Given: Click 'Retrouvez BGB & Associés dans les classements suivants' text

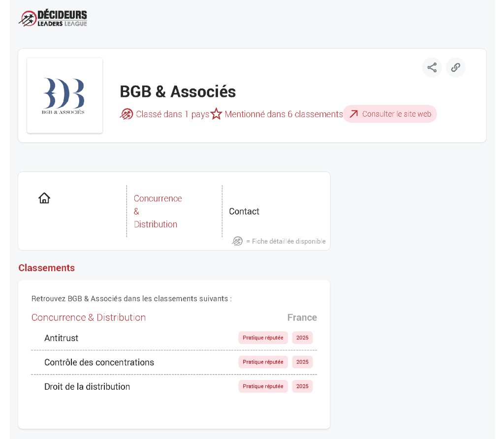Looking at the screenshot, I should pyautogui.click(x=131, y=299).
